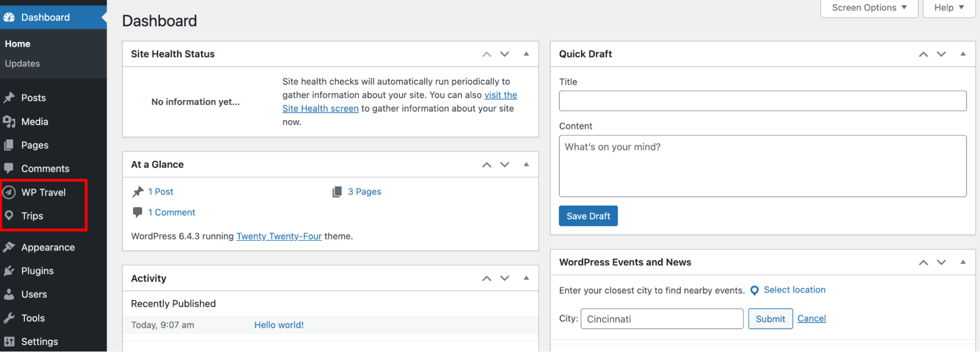Expand the Help dropdown tab
The height and width of the screenshot is (352, 980).
tap(949, 8)
